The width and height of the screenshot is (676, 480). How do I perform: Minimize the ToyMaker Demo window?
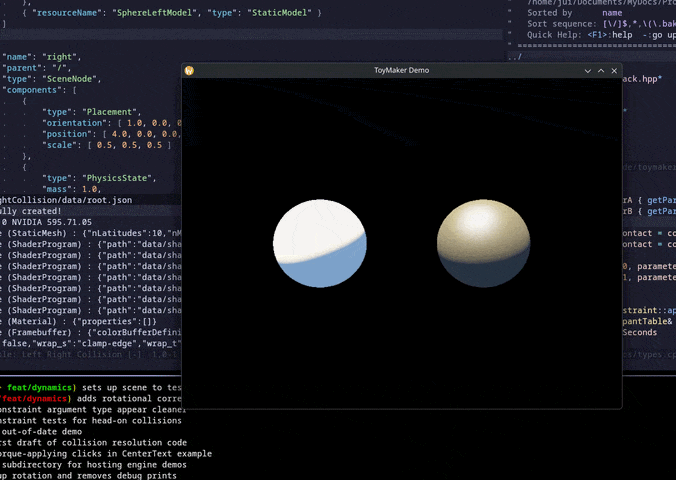click(x=588, y=71)
